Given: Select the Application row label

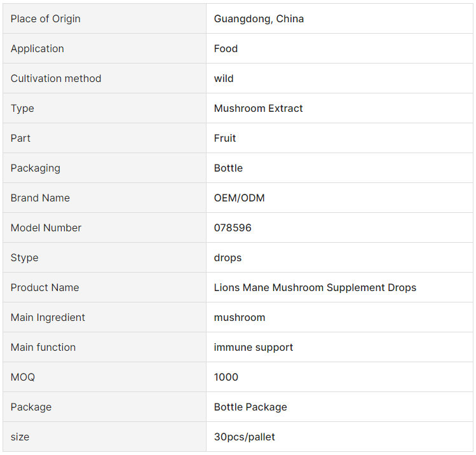Looking at the screenshot, I should tap(37, 49).
